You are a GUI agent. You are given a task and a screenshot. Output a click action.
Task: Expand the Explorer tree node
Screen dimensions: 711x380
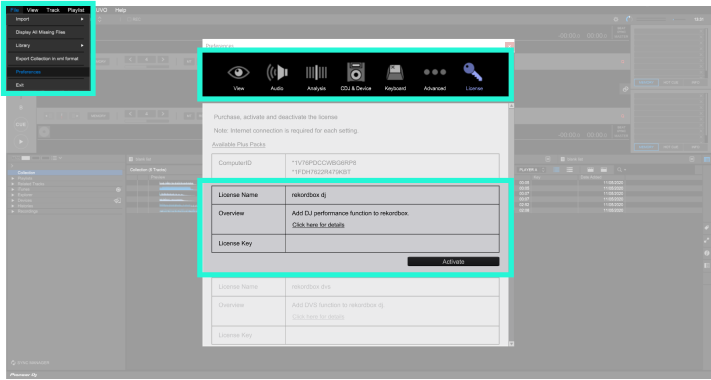click(13, 195)
